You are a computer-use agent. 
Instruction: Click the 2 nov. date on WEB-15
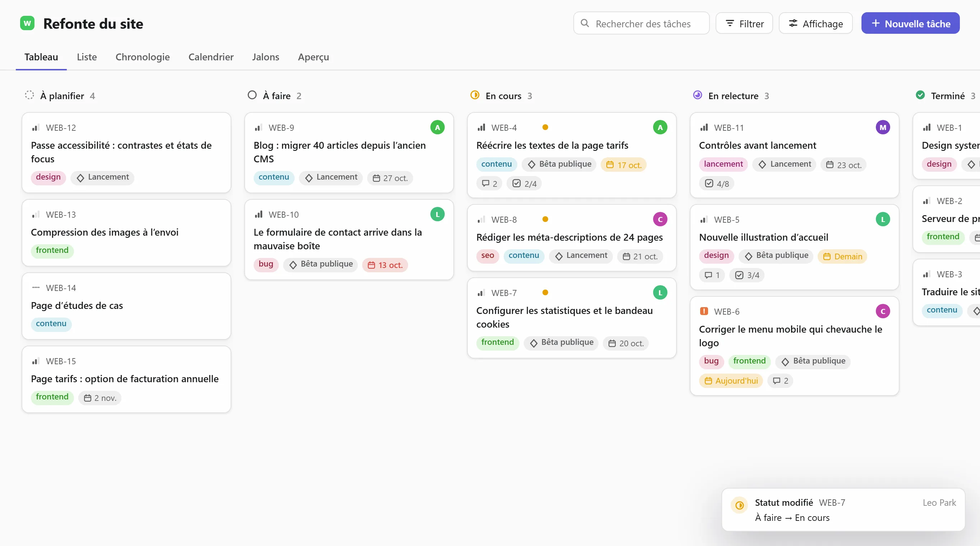[x=100, y=398]
